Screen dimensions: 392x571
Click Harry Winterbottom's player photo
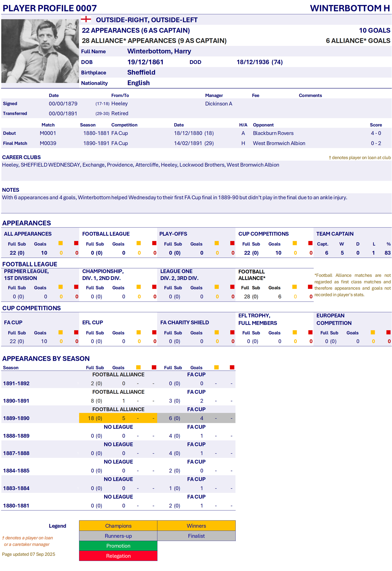coord(40,51)
